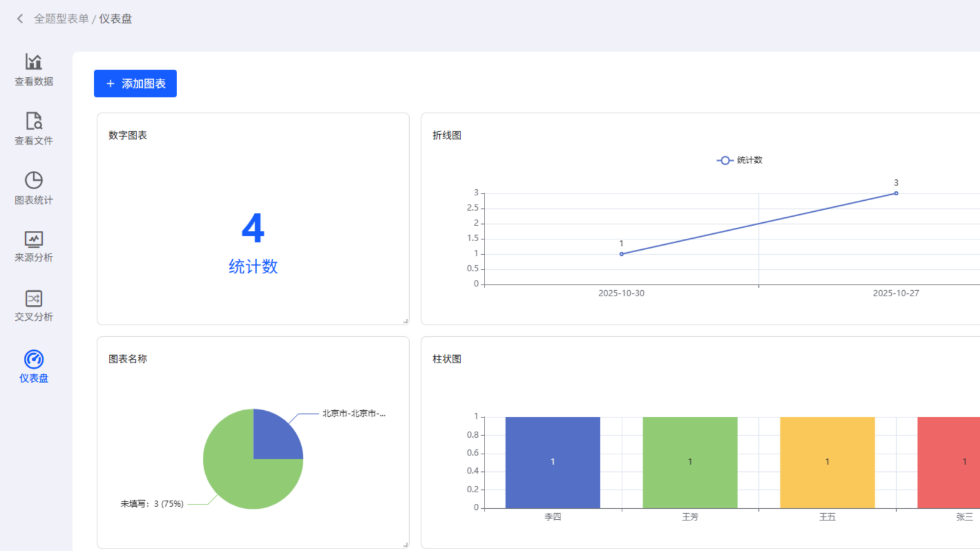The height and width of the screenshot is (551, 980).
Task: Click the 图表统计 pie-chart icon
Action: 34,180
